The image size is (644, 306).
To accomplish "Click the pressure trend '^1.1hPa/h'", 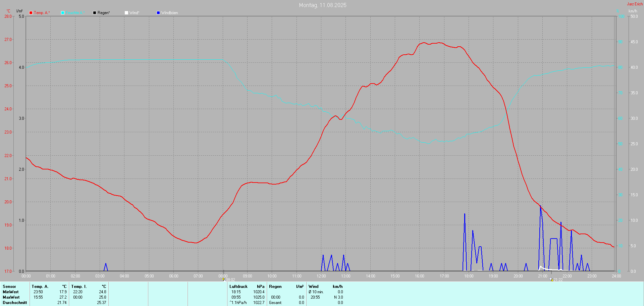I will 238,303.
